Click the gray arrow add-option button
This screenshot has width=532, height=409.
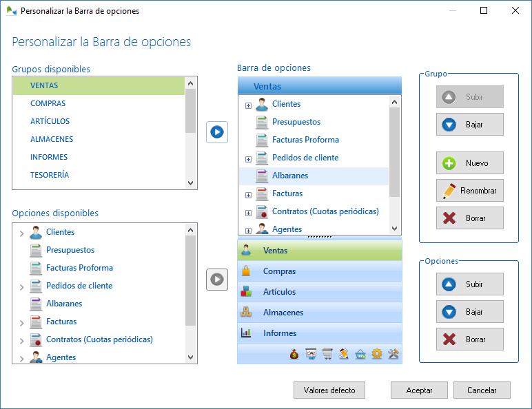tap(217, 279)
